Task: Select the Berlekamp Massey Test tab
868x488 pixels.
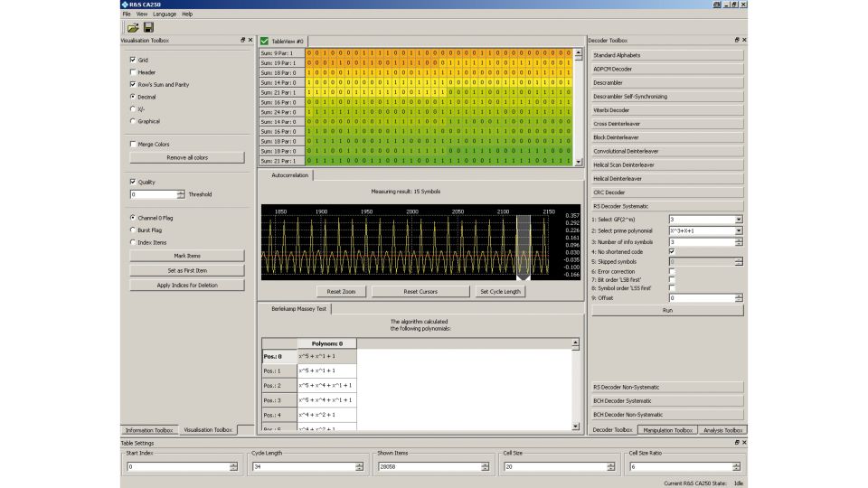Action: pyautogui.click(x=298, y=309)
